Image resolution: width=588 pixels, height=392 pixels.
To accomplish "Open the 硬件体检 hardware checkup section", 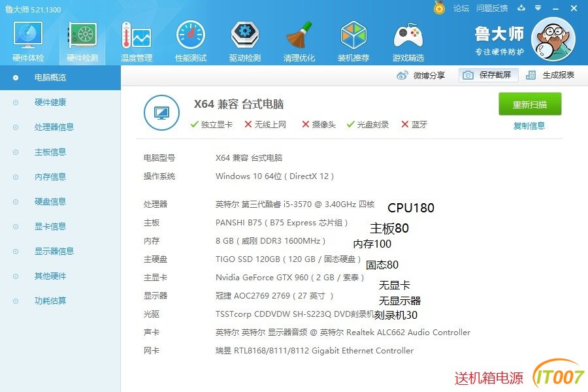I will click(28, 42).
